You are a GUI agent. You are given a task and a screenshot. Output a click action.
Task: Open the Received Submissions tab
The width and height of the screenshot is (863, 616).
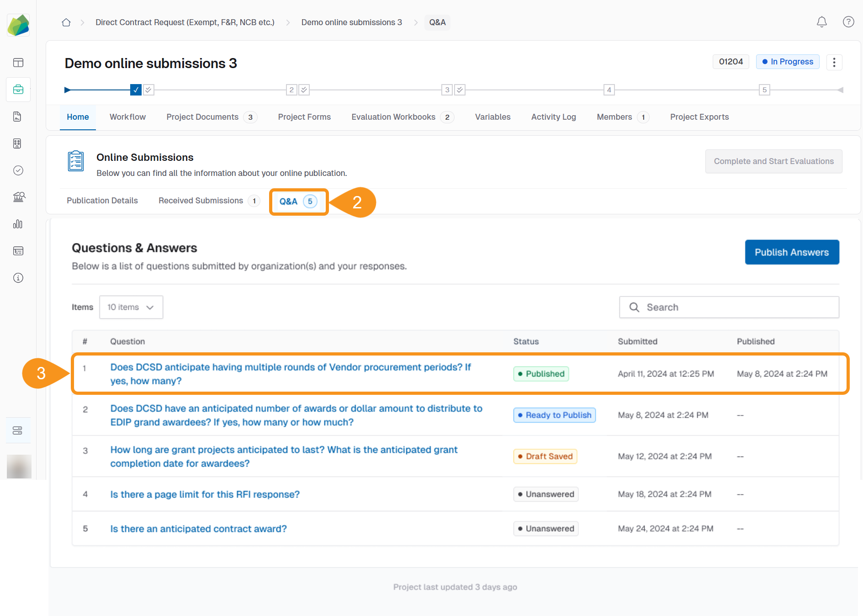201,201
